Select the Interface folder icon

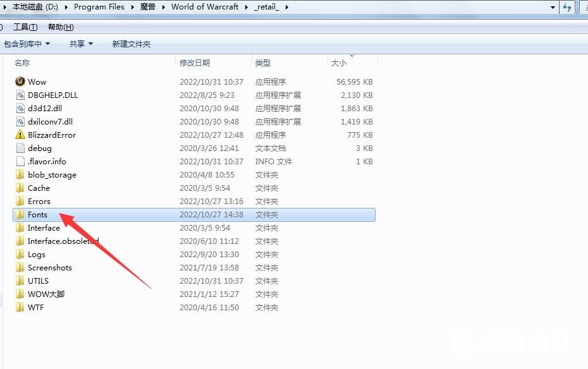pyautogui.click(x=20, y=227)
